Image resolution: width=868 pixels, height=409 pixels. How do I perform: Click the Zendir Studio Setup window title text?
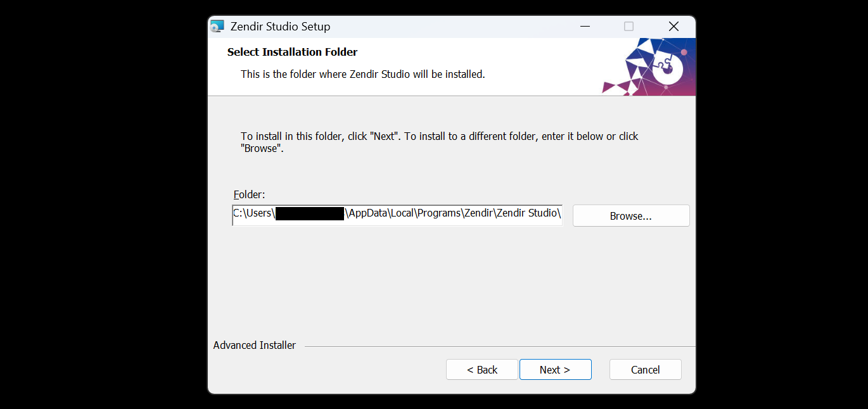(280, 27)
